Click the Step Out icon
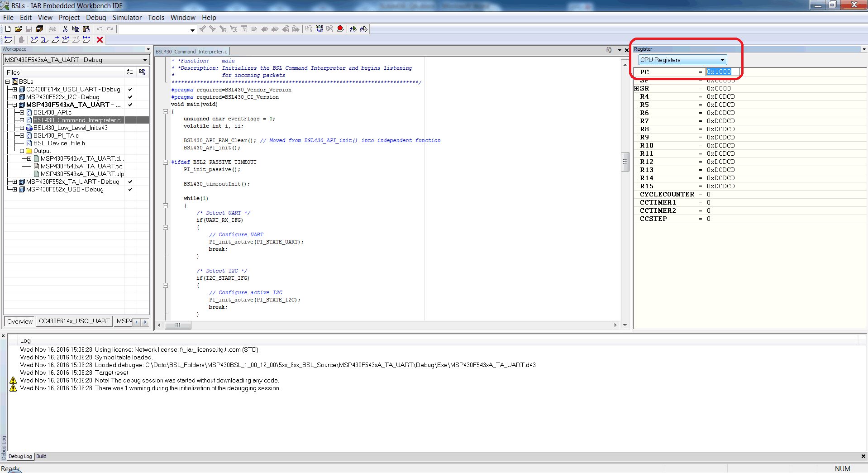 pos(55,40)
